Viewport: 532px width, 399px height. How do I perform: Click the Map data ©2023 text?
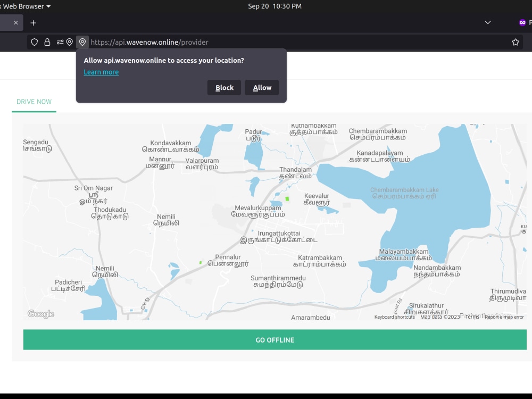[x=440, y=317]
